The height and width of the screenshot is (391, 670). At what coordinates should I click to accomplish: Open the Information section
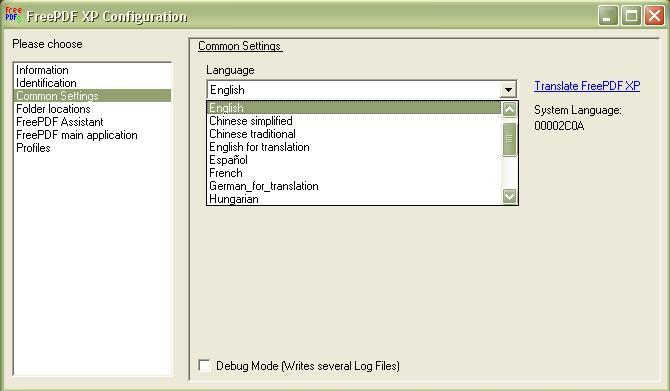(x=93, y=70)
